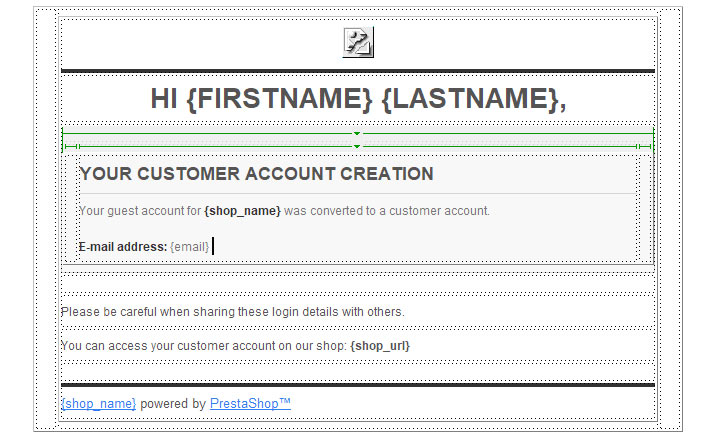The width and height of the screenshot is (728, 444).
Task: Click the 'Please be careful' sentence
Action: (x=232, y=312)
